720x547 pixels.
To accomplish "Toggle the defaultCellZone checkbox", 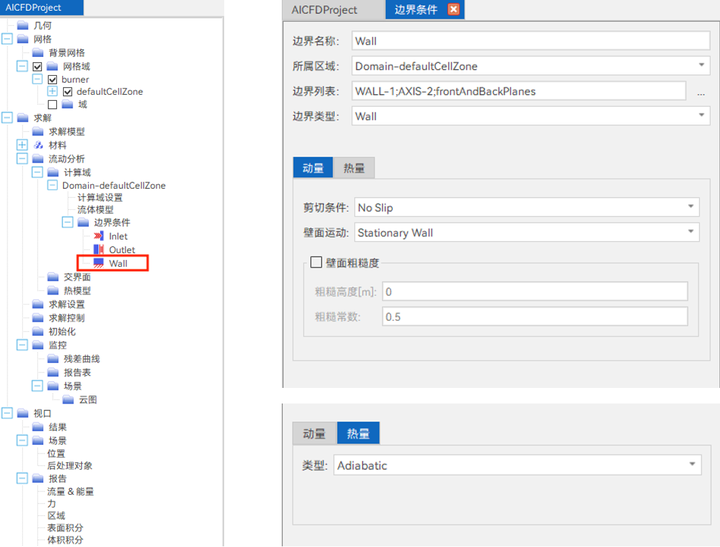I will 68,92.
